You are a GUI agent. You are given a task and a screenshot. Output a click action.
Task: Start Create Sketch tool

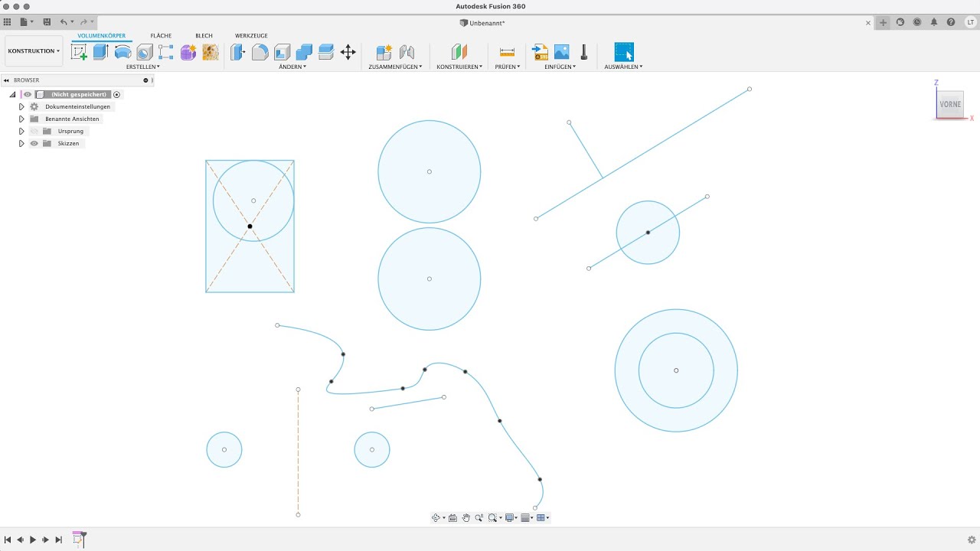pyautogui.click(x=79, y=52)
